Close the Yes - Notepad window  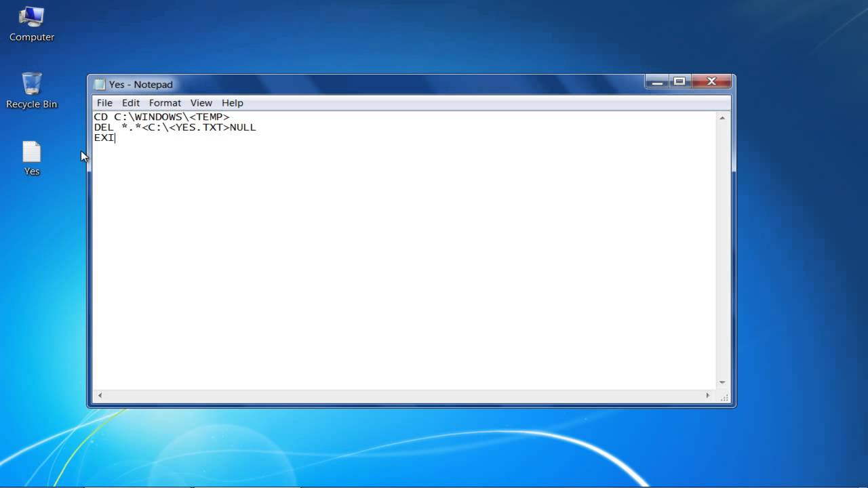coord(711,82)
